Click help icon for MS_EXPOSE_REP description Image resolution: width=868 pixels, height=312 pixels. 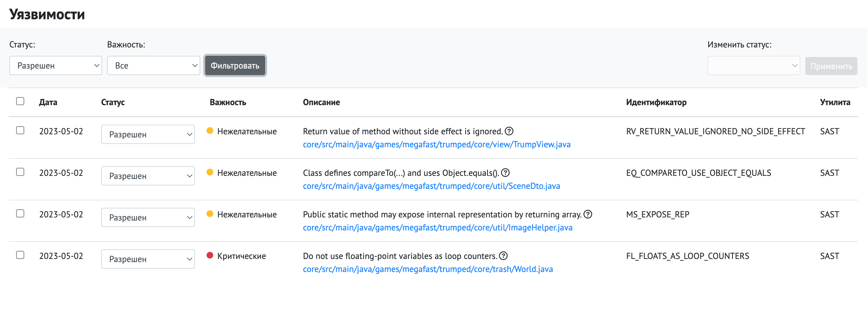pyautogui.click(x=588, y=214)
